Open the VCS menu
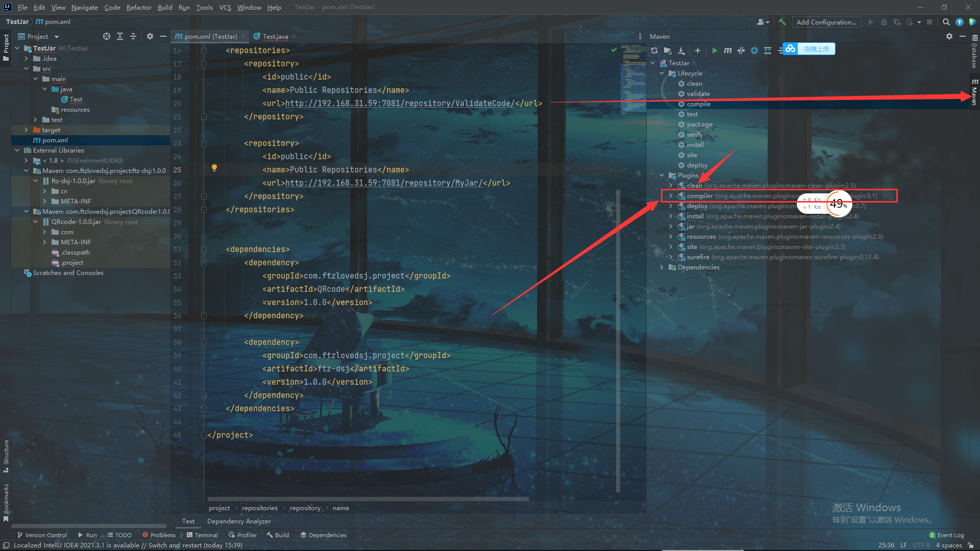Screen dimensions: 980x551 click(x=225, y=7)
